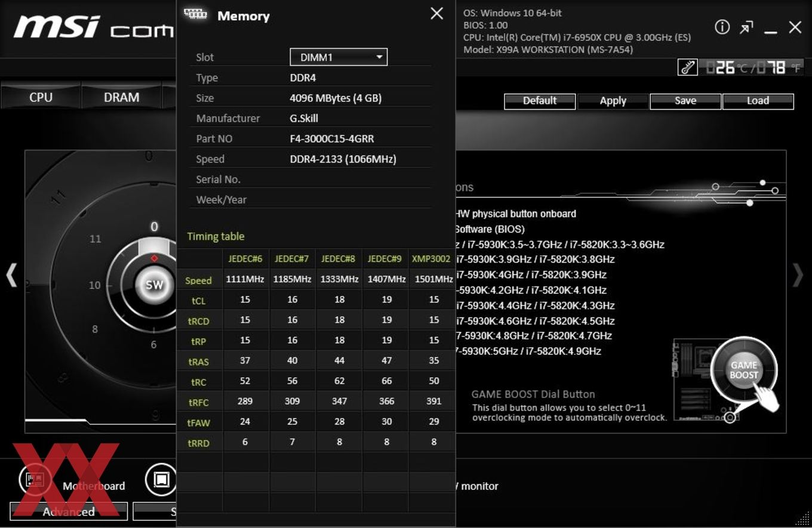This screenshot has width=812, height=528.
Task: Click the tFAW value 30
Action: (x=386, y=421)
